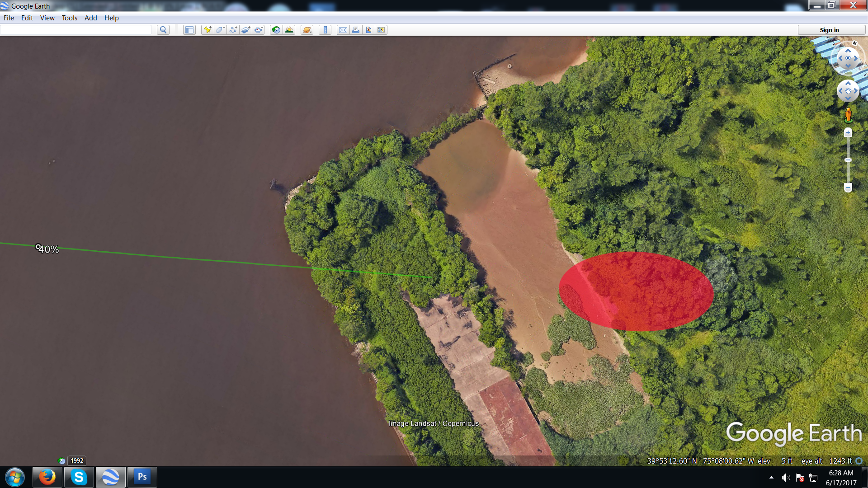Open Skype from the taskbar
This screenshot has width=868, height=488.
click(79, 477)
